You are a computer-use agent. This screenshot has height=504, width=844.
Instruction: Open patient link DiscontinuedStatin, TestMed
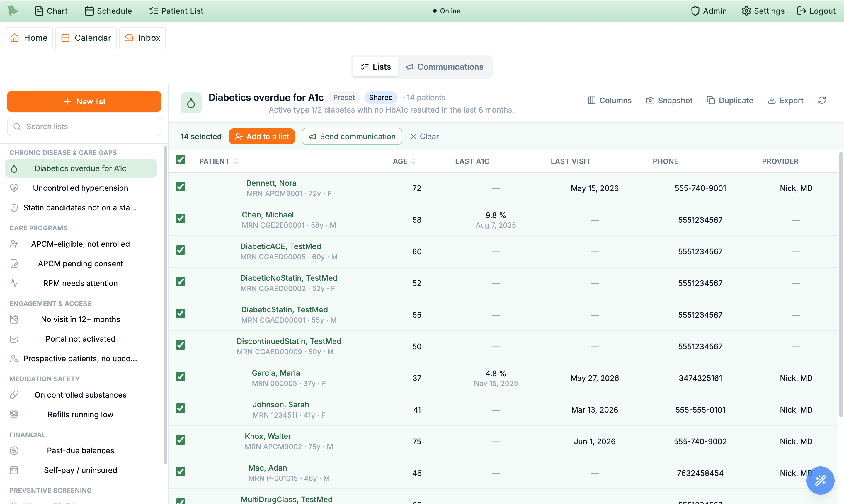click(x=289, y=341)
